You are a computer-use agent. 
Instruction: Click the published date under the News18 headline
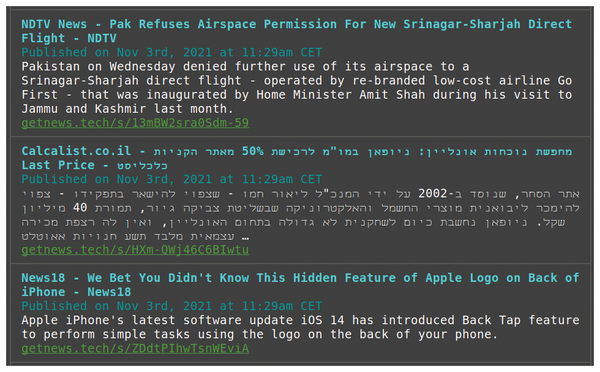tap(172, 306)
